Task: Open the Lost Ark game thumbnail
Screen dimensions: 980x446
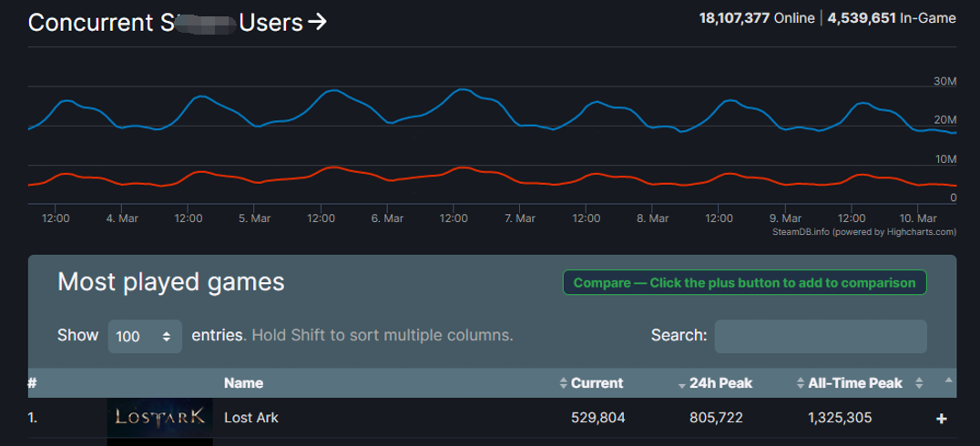Action: (159, 417)
